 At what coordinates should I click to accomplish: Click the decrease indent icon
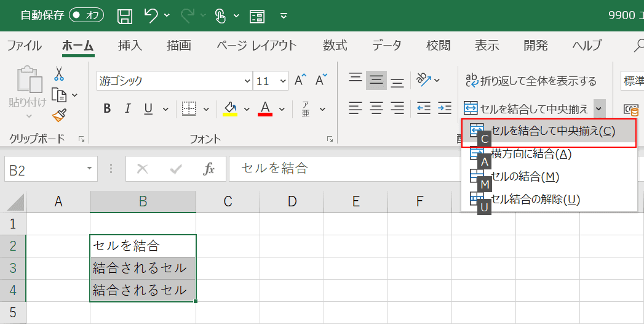(x=423, y=108)
